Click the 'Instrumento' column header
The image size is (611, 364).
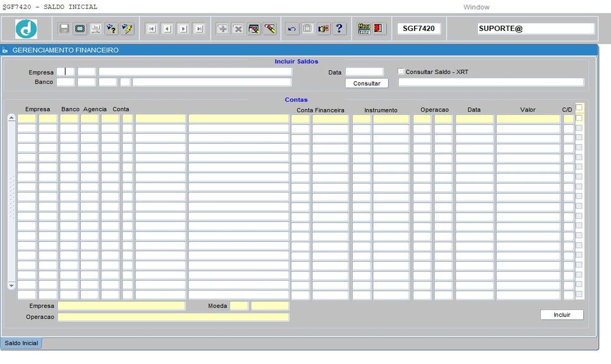pyautogui.click(x=381, y=110)
